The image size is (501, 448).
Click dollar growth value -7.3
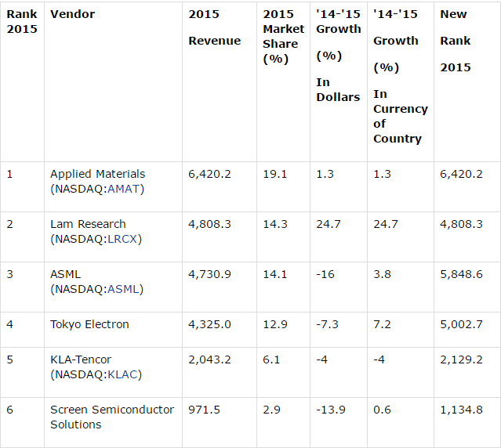tap(327, 324)
